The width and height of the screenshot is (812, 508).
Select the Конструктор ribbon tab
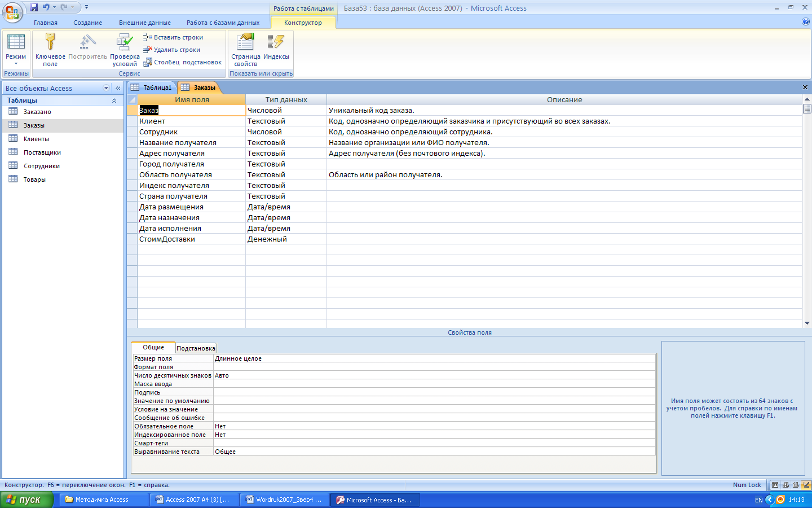click(x=303, y=23)
